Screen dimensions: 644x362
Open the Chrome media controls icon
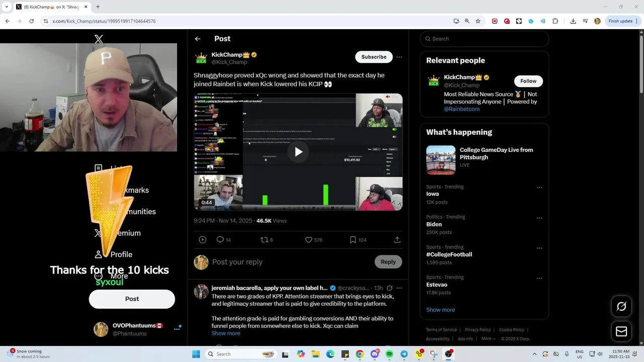point(585,21)
